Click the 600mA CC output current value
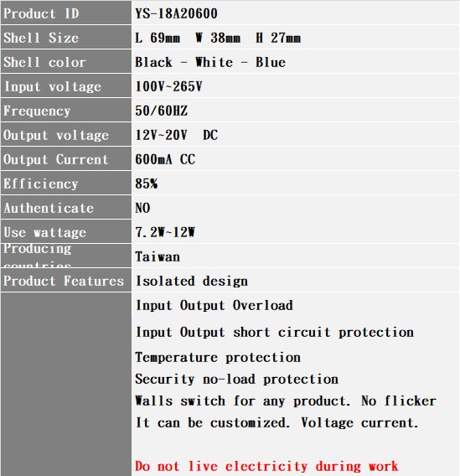The width and height of the screenshot is (460, 476). point(165,159)
